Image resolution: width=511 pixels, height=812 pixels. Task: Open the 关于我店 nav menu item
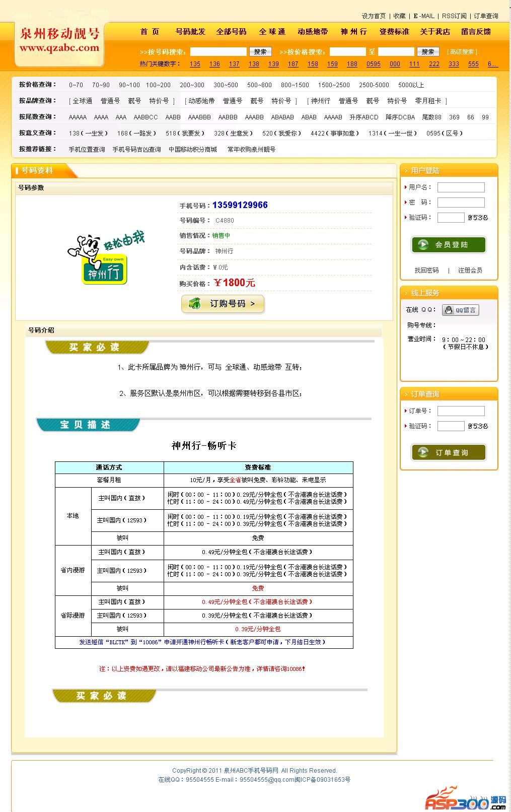[435, 32]
